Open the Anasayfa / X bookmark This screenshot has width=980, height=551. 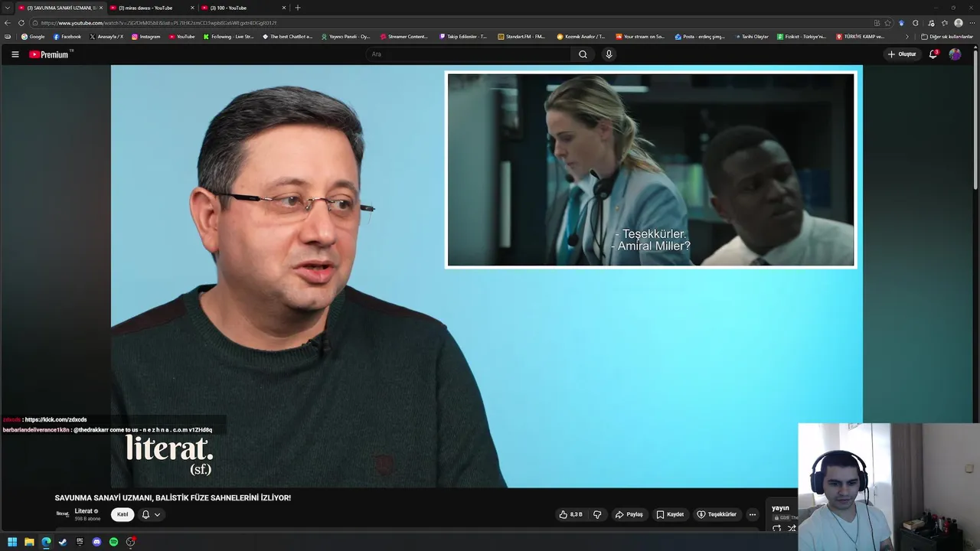tap(106, 37)
